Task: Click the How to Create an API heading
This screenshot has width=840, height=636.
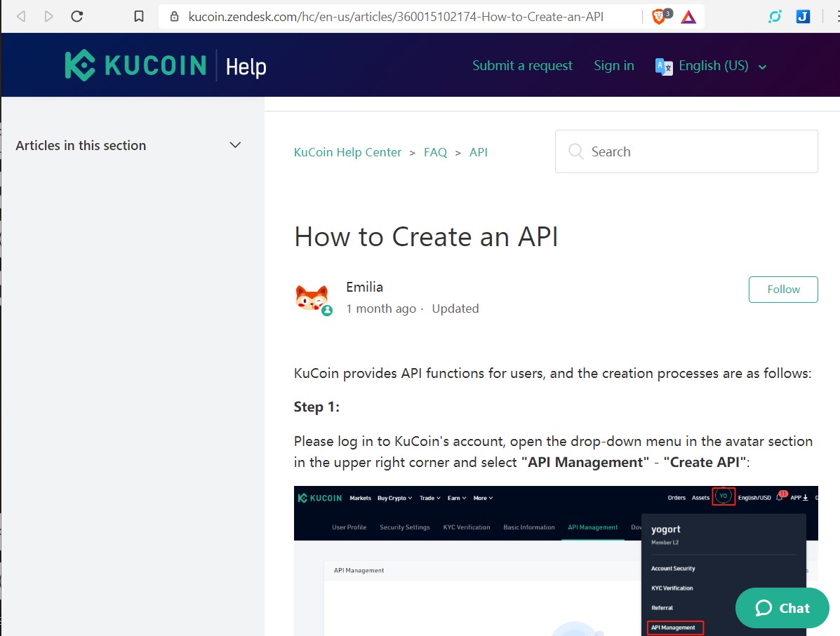Action: point(426,236)
